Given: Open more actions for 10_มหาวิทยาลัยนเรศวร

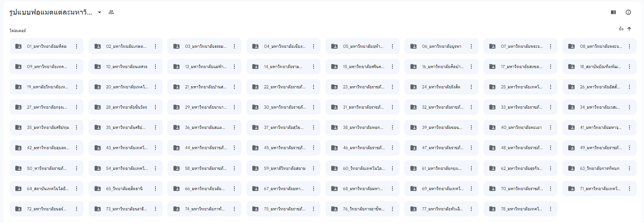Looking at the screenshot, I should point(155,67).
